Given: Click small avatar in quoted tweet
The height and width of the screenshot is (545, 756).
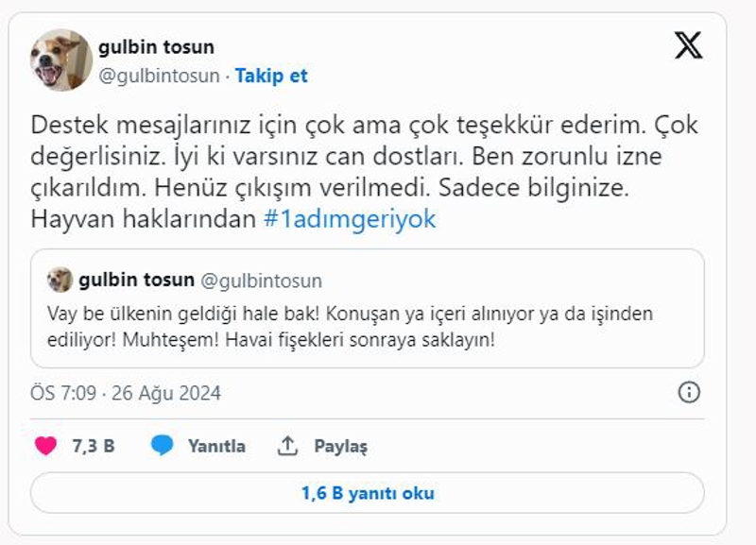Looking at the screenshot, I should [60, 281].
